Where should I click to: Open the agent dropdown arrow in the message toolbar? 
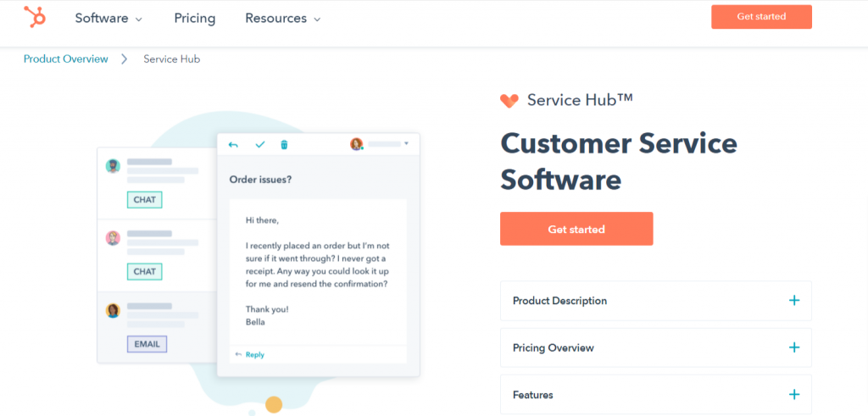click(x=406, y=144)
